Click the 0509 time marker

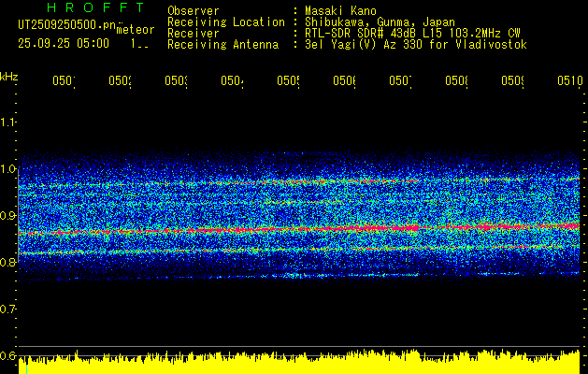pos(512,80)
